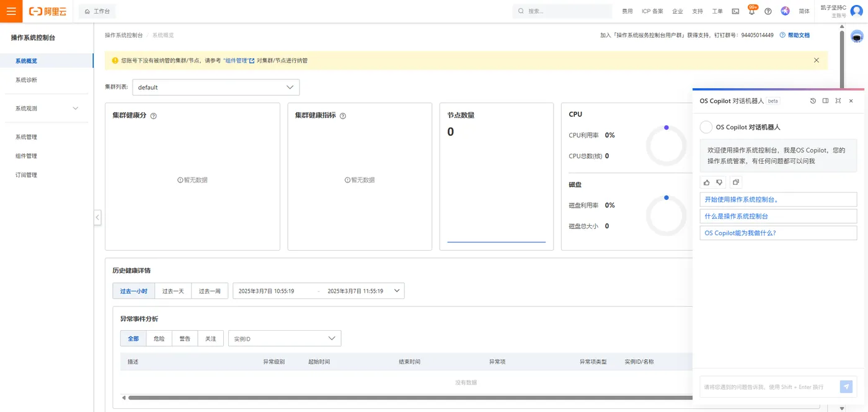Filter events by 关注
868x412 pixels.
[211, 339]
